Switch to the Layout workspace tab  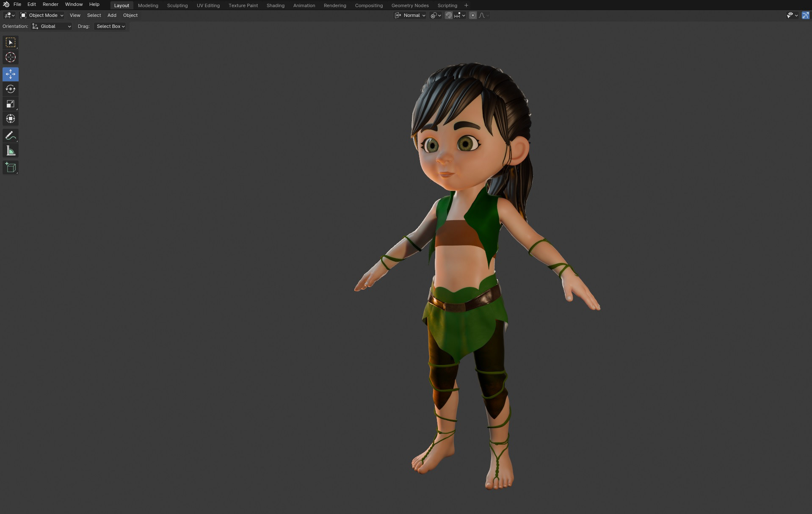[122, 6]
